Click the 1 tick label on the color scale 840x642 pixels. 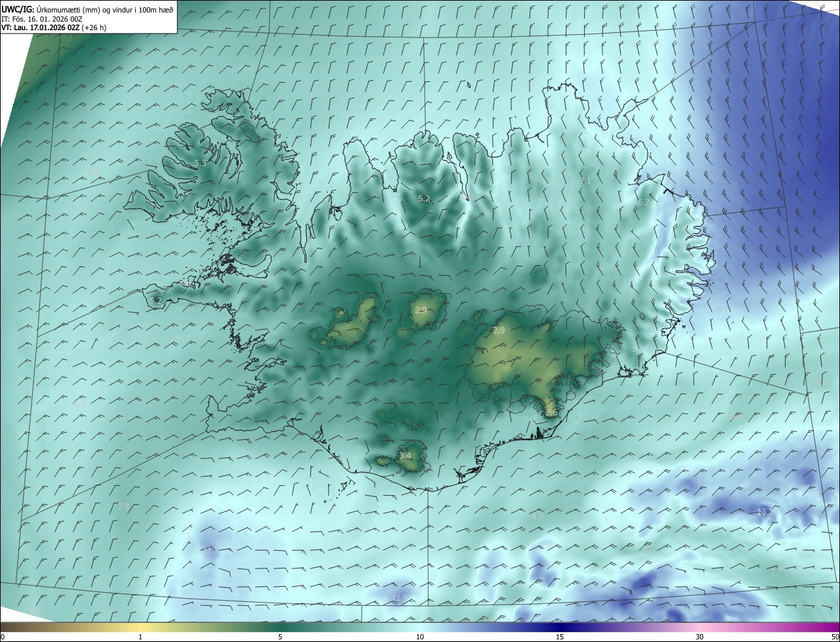tap(140, 637)
